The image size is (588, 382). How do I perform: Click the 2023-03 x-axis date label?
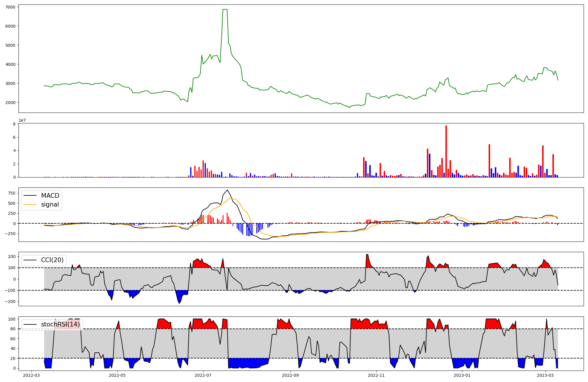545,375
